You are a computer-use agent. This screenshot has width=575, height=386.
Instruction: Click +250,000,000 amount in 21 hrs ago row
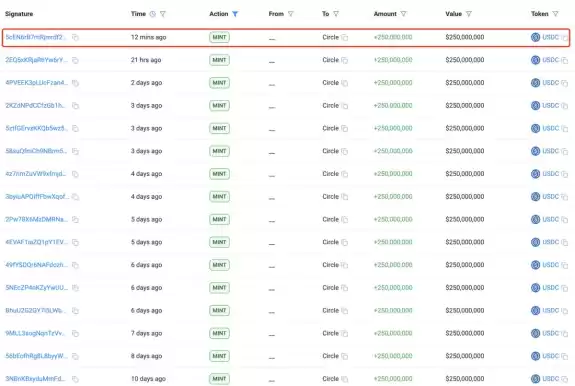[393, 60]
